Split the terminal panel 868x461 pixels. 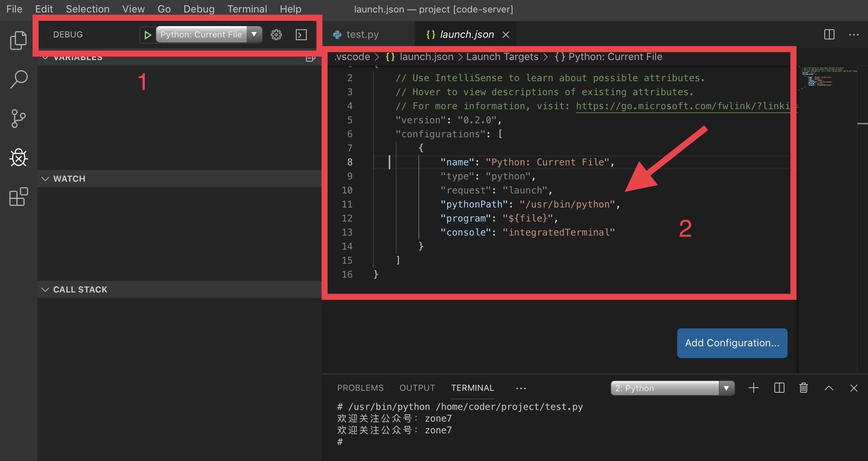(x=779, y=388)
